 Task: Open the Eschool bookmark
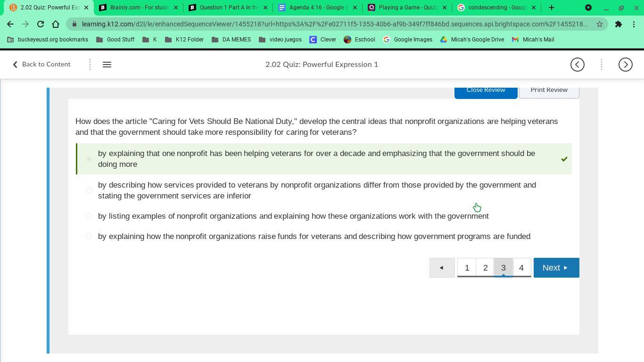point(359,40)
